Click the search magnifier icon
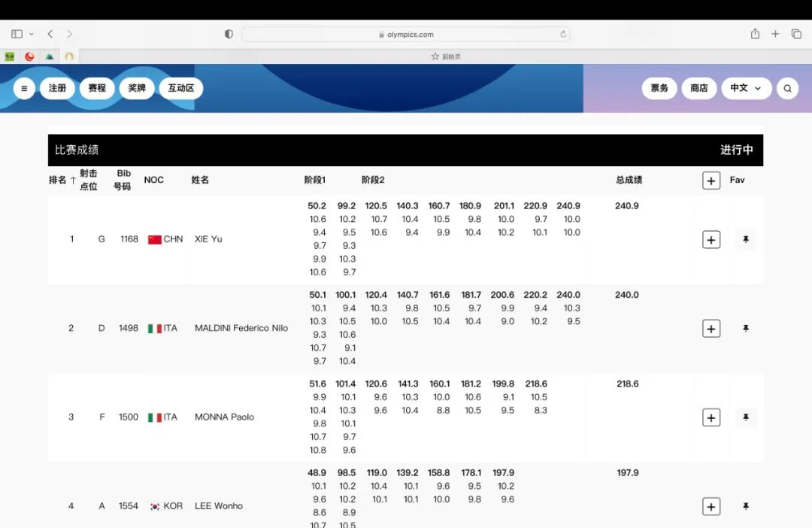Image resolution: width=812 pixels, height=528 pixels. 787,88
